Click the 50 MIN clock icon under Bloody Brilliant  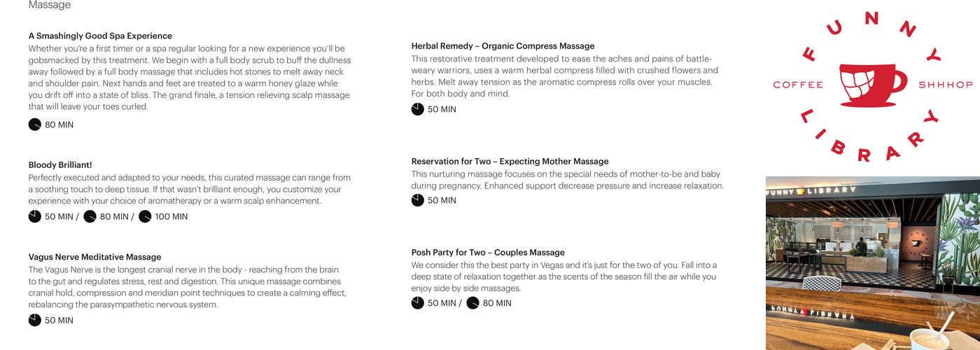pos(34,216)
